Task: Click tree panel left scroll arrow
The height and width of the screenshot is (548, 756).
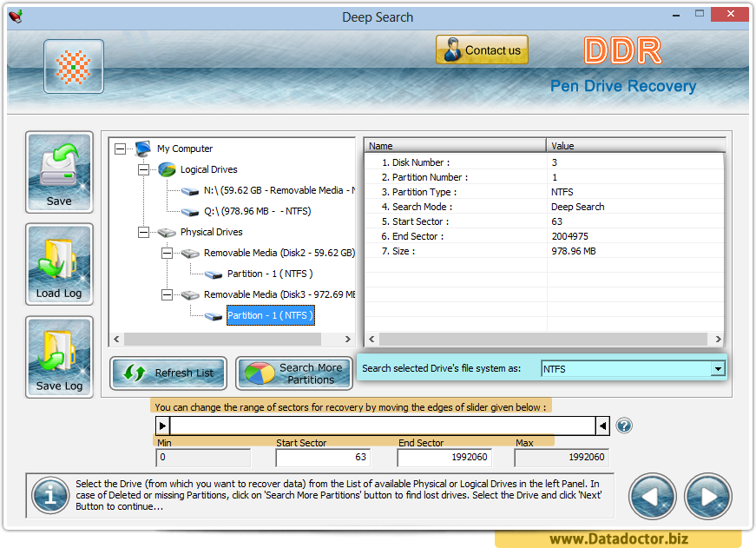Action: point(116,339)
